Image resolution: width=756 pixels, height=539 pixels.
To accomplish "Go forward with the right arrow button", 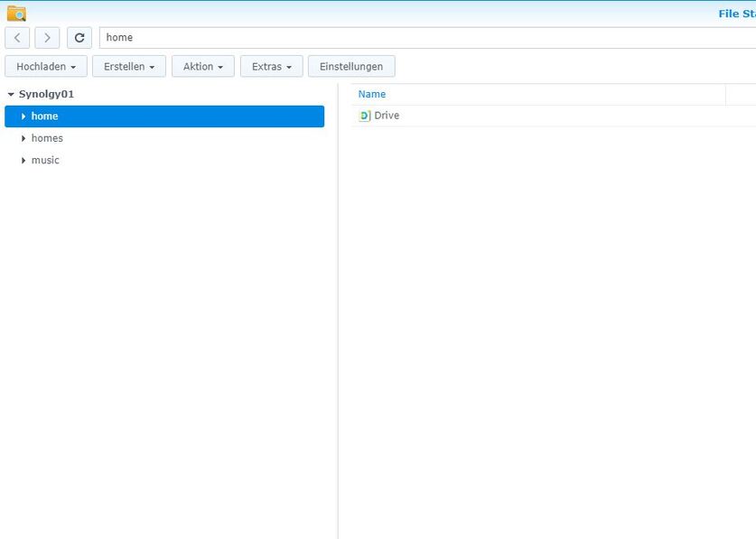I will (x=47, y=38).
